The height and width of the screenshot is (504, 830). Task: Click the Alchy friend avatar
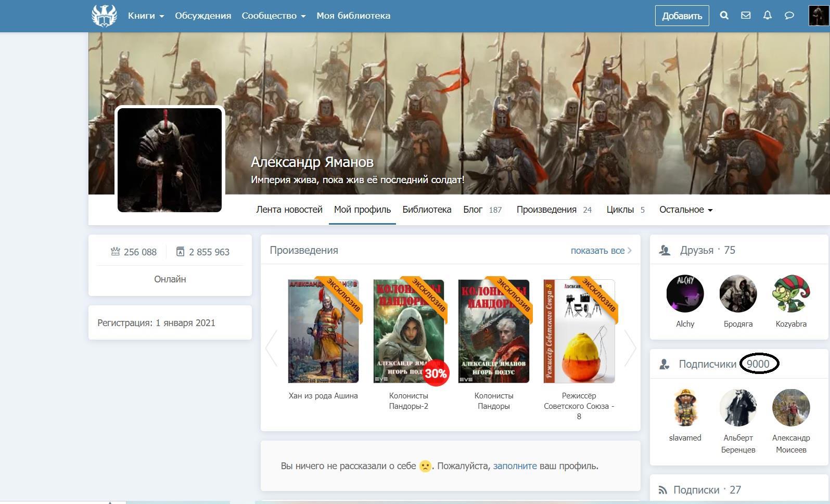coord(685,294)
